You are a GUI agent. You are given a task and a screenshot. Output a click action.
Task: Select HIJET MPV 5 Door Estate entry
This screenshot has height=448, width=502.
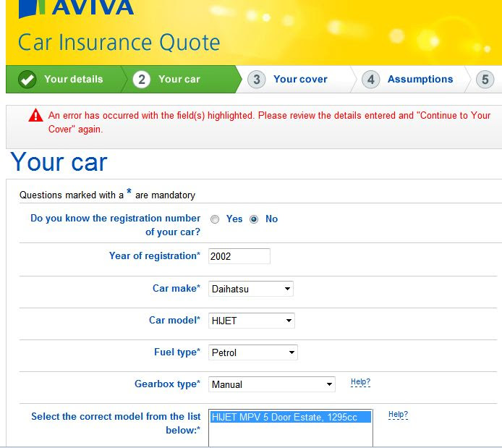click(x=290, y=417)
